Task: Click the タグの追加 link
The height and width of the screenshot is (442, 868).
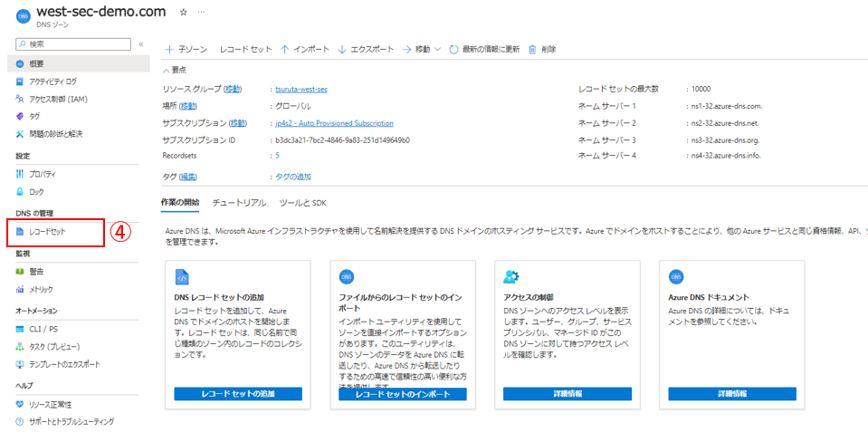Action: click(x=293, y=177)
